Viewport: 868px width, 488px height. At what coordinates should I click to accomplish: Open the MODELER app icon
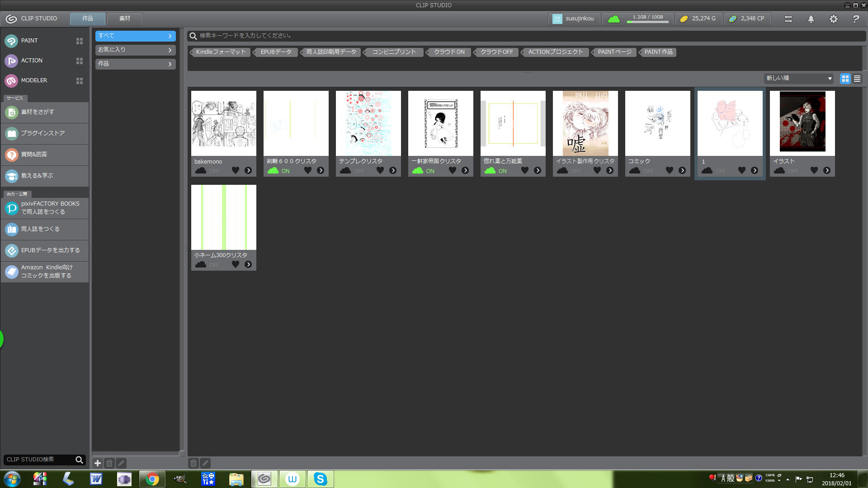coord(11,80)
